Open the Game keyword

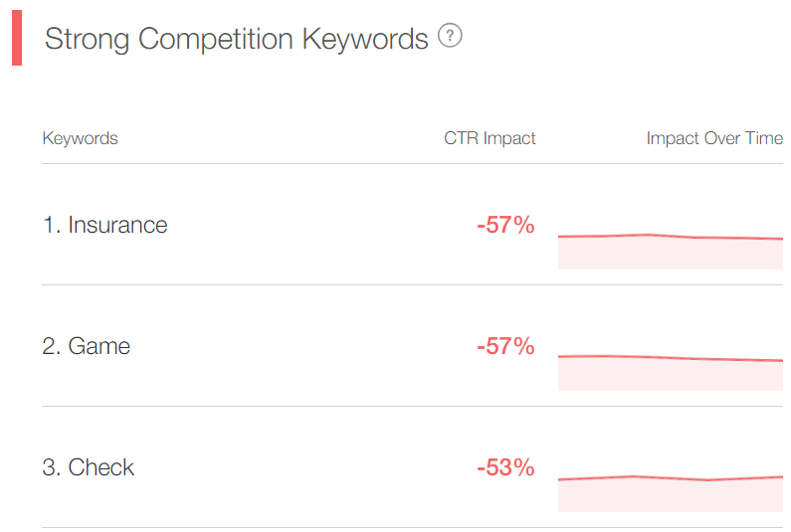point(99,346)
